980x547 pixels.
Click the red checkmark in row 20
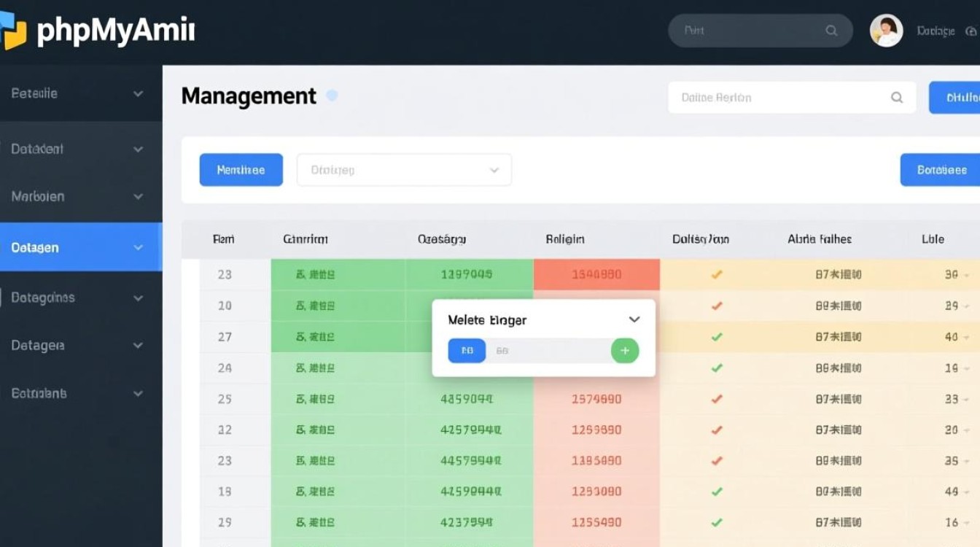[x=717, y=306]
